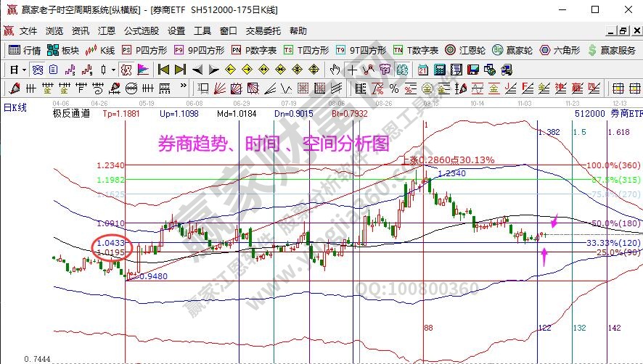Image resolution: width=643 pixels, height=364 pixels.
Task: Click the black right-pointing triangle arrow
Action: 213,70
